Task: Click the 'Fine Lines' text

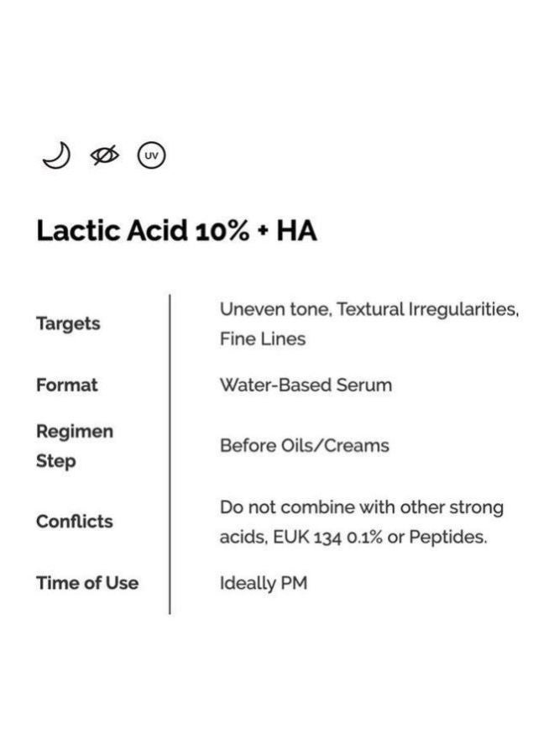Action: click(x=263, y=339)
